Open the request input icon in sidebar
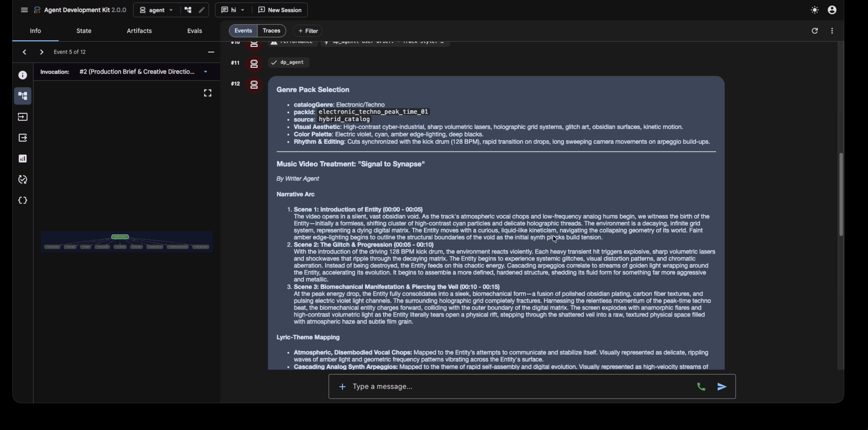Screen dimensions: 868x430 [x=23, y=117]
